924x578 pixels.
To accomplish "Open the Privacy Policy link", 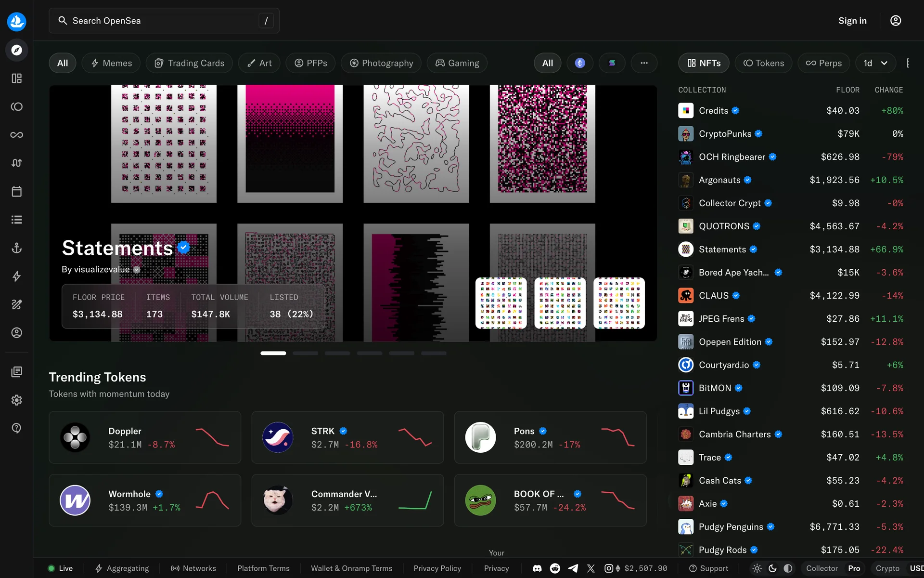I will (437, 568).
